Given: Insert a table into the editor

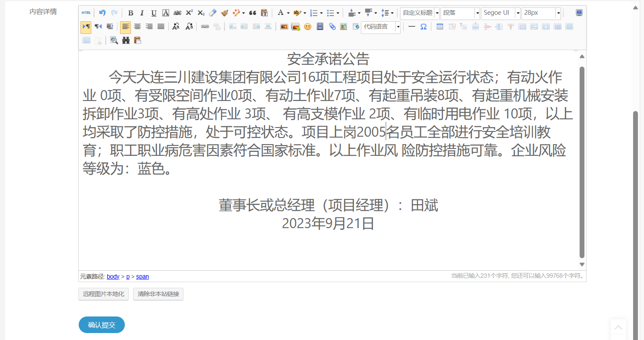Looking at the screenshot, I should click(440, 27).
